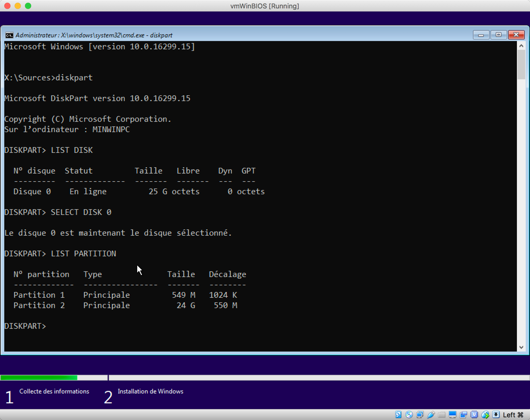This screenshot has height=420, width=530.
Task: Click the 'vmWinBIOS [Running]' window title
Action: point(264,6)
